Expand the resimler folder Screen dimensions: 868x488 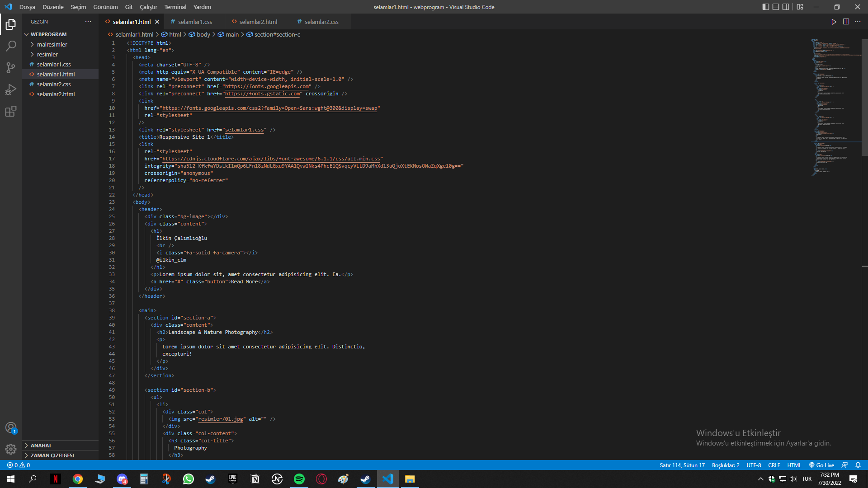click(x=60, y=54)
